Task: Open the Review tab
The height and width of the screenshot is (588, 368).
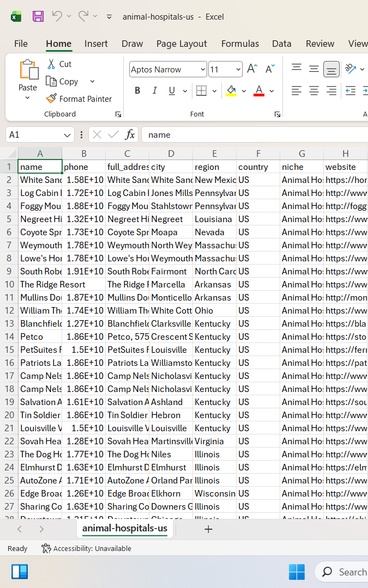Action: click(320, 44)
